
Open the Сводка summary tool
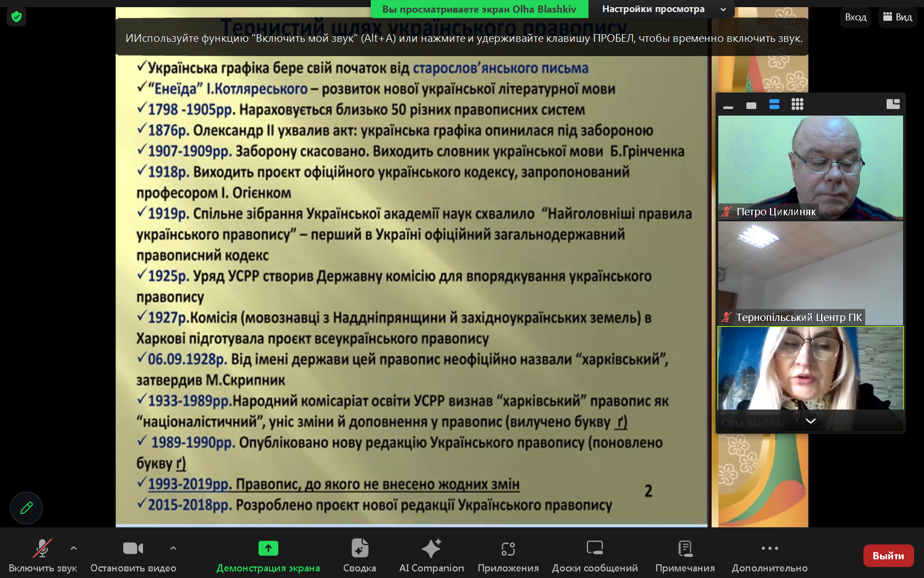coord(360,555)
